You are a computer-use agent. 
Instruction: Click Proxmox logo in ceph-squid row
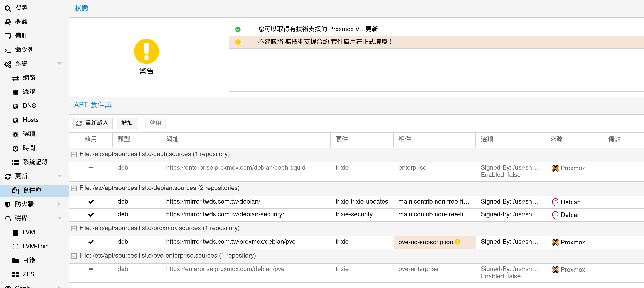[x=555, y=168]
